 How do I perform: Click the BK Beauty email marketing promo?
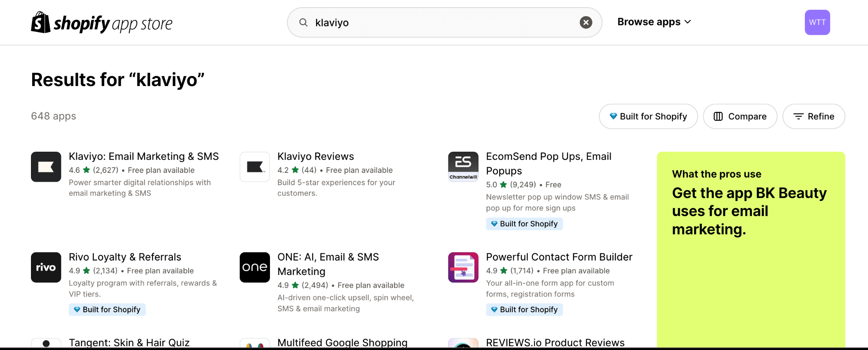pyautogui.click(x=751, y=250)
